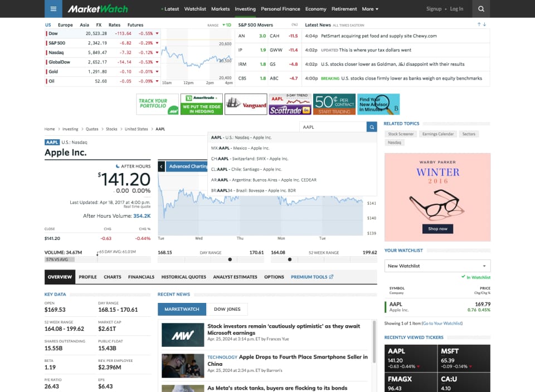
Task: Open the Stock Screener related topic
Action: click(402, 134)
